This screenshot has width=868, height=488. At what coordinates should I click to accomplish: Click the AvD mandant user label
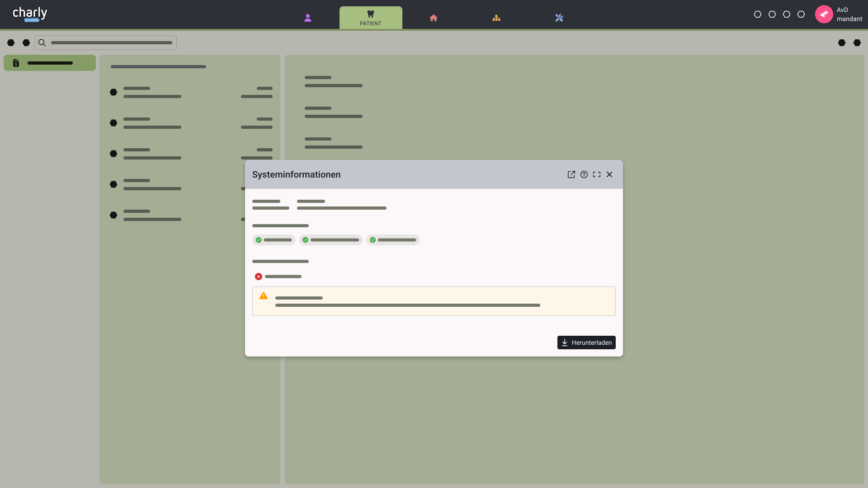tap(849, 14)
